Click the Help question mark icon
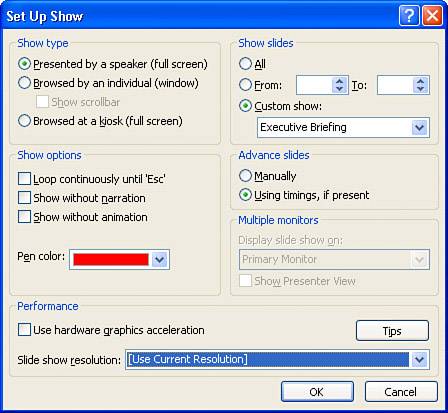The width and height of the screenshot is (448, 413). pyautogui.click(x=409, y=16)
